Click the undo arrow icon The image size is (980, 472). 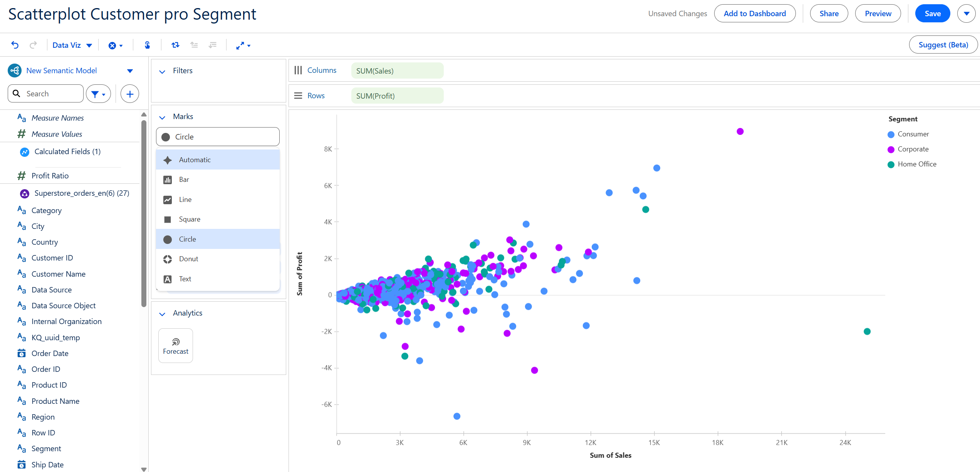point(15,45)
